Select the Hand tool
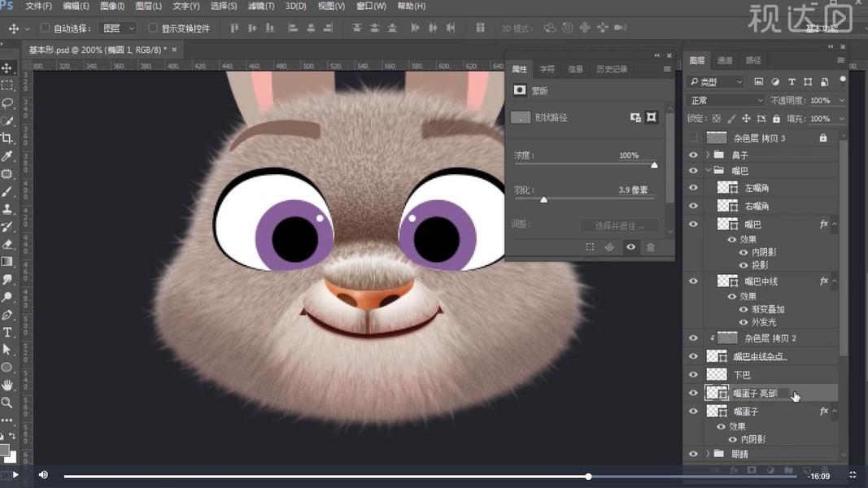Image resolution: width=868 pixels, height=488 pixels. click(7, 385)
